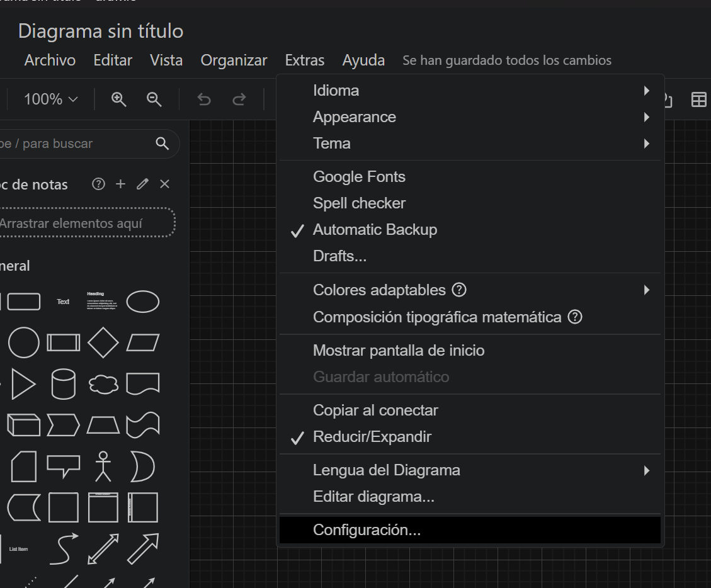Close the scratchpad with the X icon
The width and height of the screenshot is (711, 588).
tap(164, 184)
